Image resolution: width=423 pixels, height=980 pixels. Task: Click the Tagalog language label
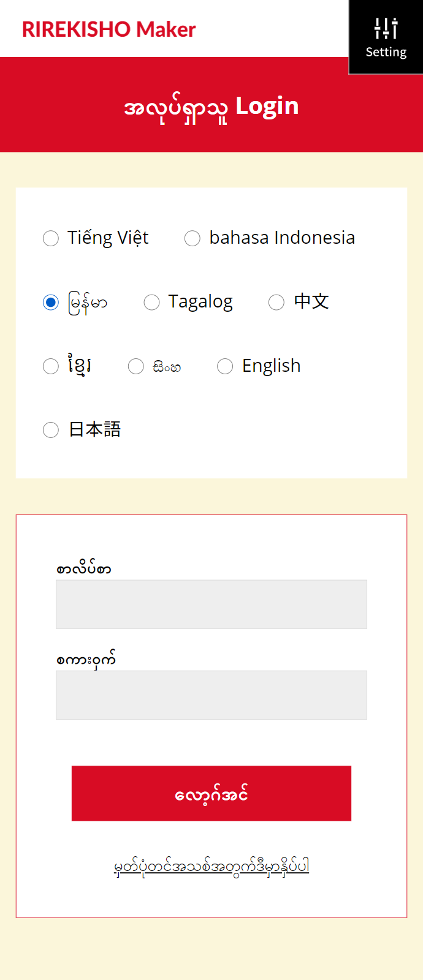pos(200,302)
